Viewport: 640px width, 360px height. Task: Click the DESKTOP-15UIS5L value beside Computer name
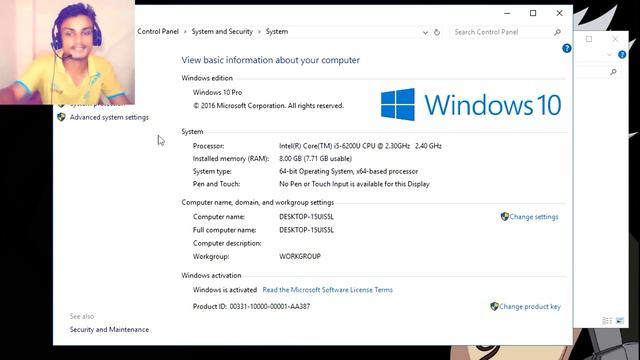[307, 217]
